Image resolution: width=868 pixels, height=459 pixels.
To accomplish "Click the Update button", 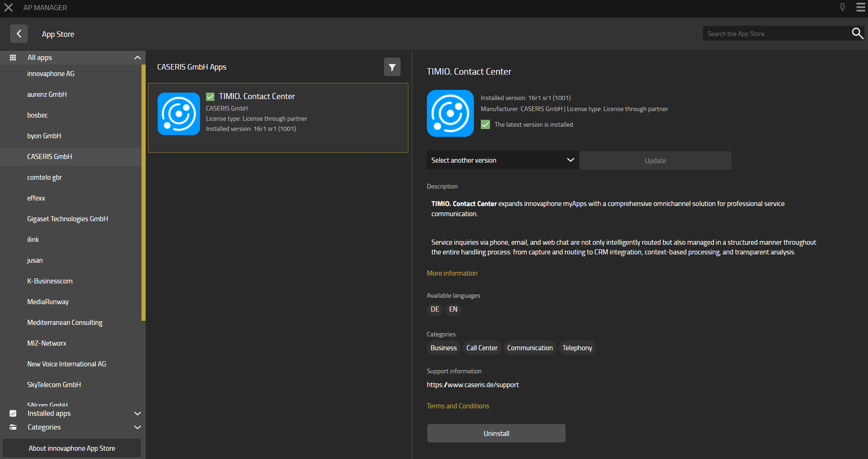I will point(655,160).
